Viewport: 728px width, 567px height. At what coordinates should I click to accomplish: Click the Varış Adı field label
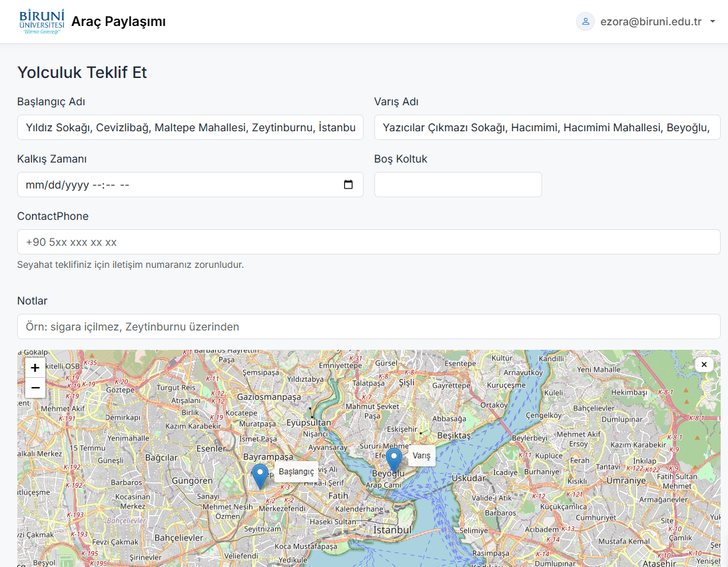coord(396,101)
